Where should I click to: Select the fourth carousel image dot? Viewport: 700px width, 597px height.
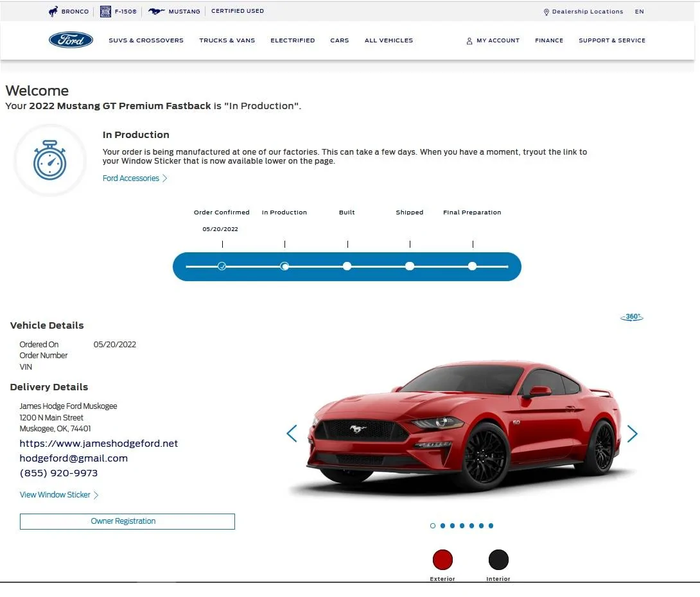pos(462,526)
